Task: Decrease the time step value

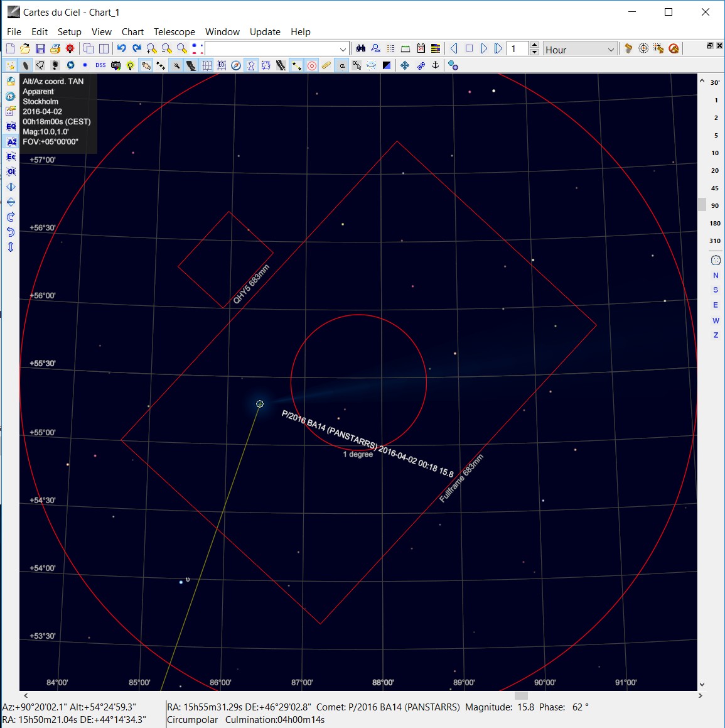Action: coord(534,52)
